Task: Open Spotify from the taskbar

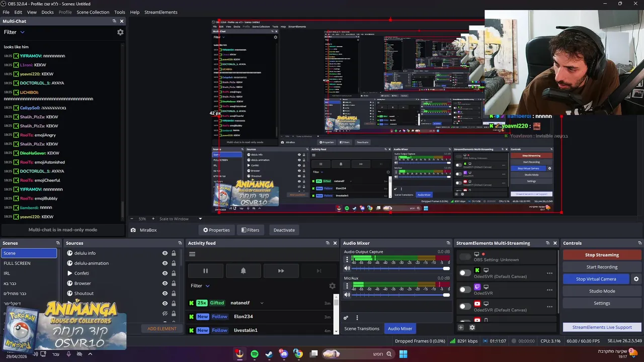Action: click(x=255, y=354)
